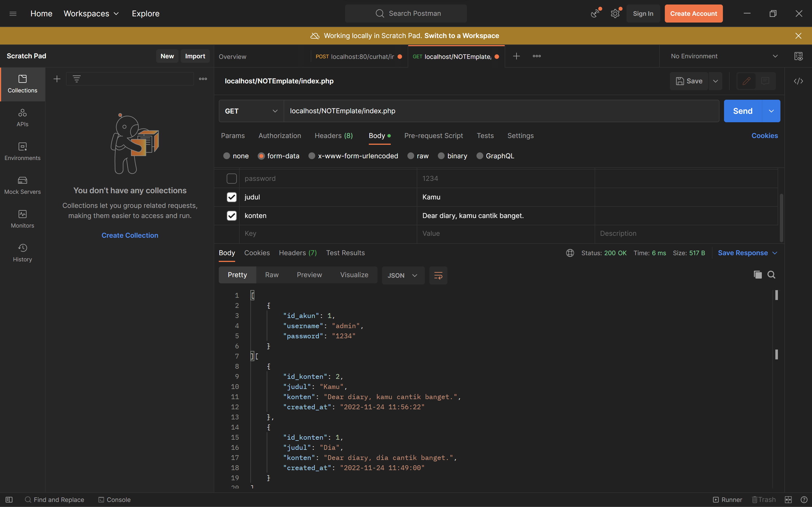This screenshot has width=812, height=507.
Task: Open the GET method dropdown
Action: click(x=251, y=111)
